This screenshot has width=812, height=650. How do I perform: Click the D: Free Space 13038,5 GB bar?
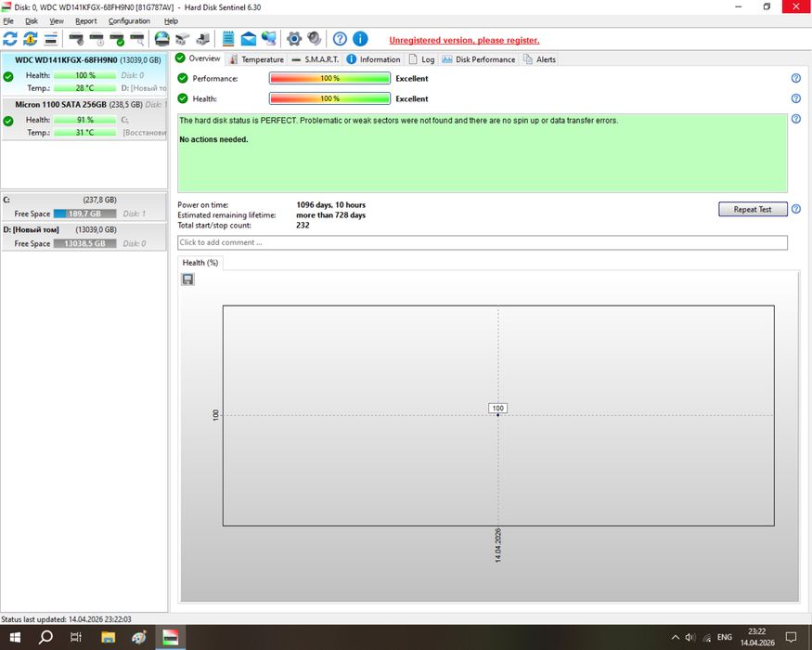click(x=85, y=243)
